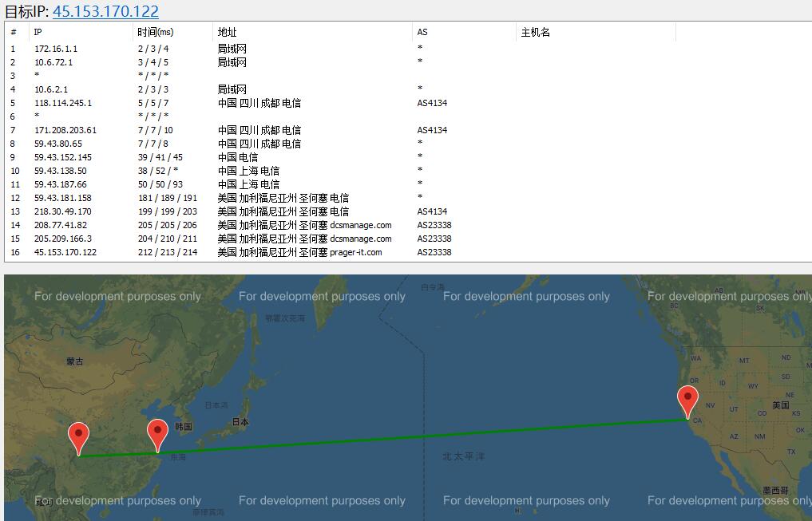Viewport: 812px width, 521px height.
Task: Click the 主机名 column header
Action: click(596, 32)
